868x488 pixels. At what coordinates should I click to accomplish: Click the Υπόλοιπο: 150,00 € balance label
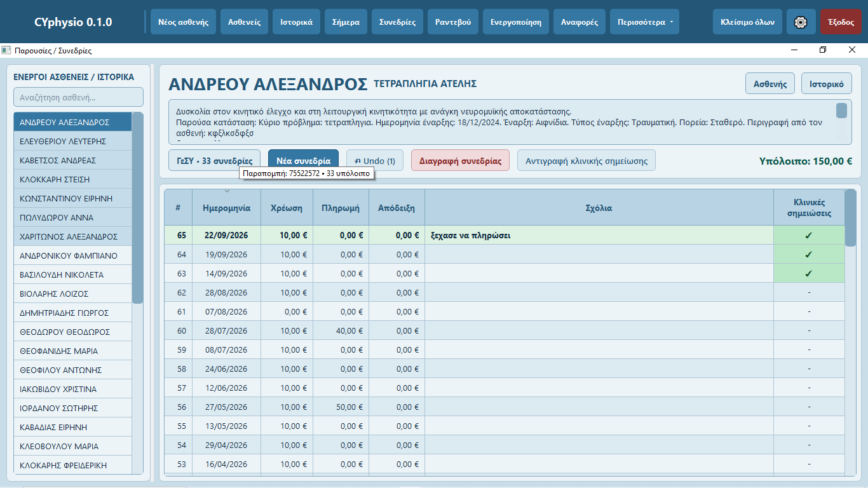806,161
